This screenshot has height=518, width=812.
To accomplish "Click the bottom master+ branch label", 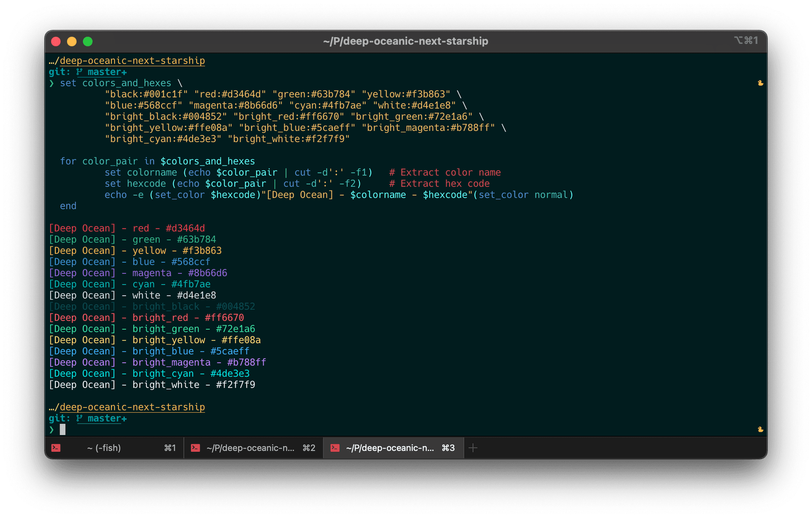I will (107, 419).
